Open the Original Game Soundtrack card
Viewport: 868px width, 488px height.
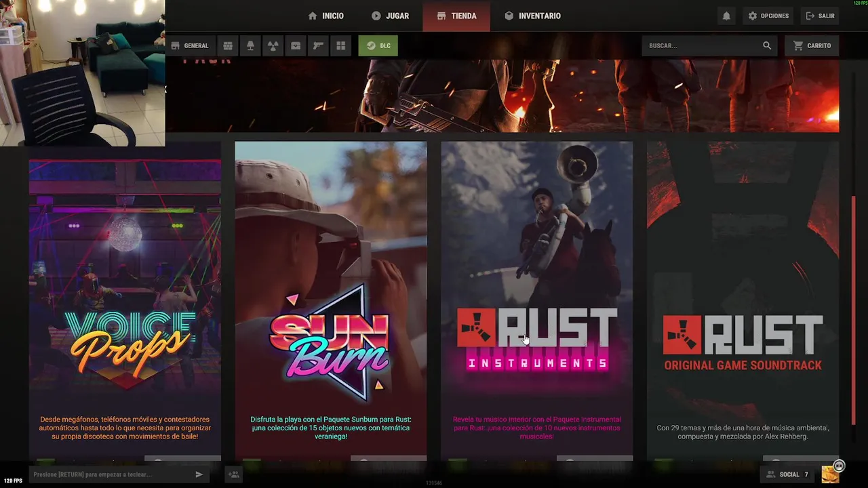(x=743, y=302)
